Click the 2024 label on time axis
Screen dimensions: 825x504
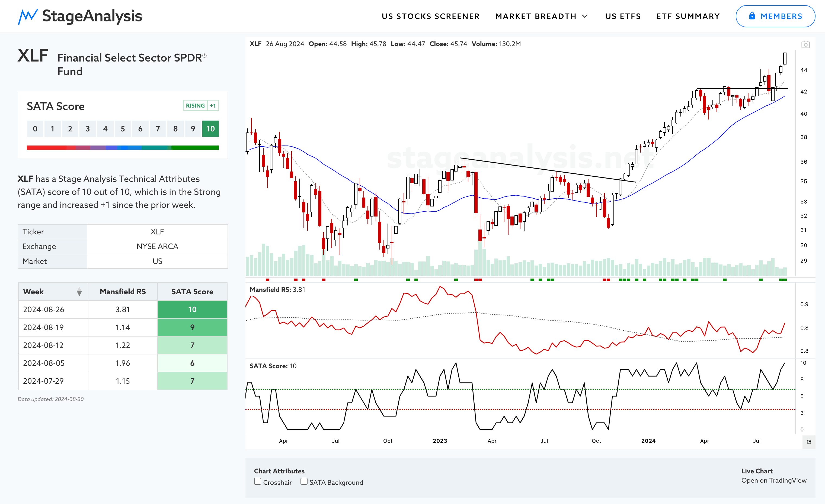tap(648, 441)
